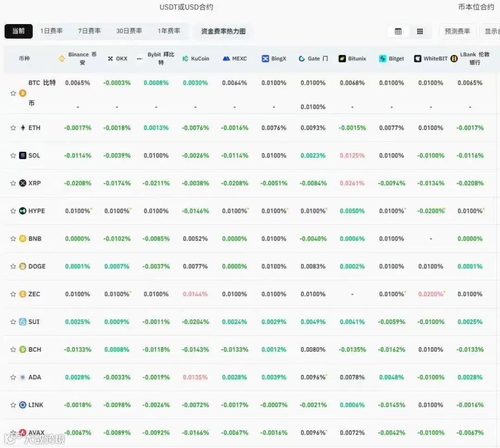Click the KuCoin logo icon
Screen dimensions: 500x448
point(185,59)
